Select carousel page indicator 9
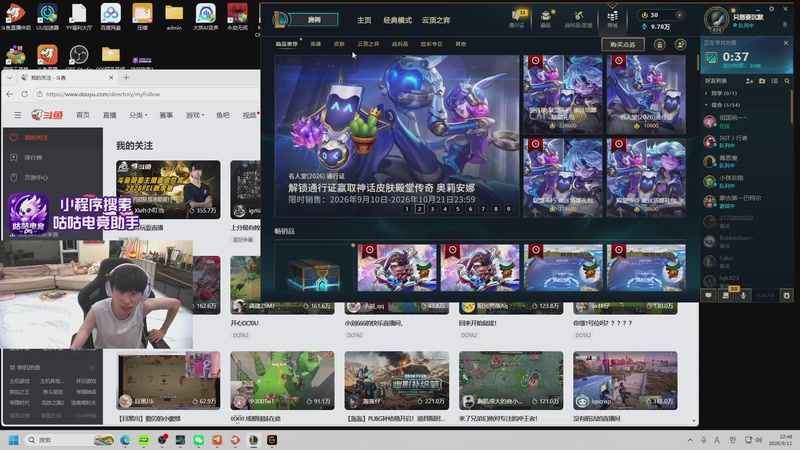This screenshot has width=800, height=450. (508, 209)
